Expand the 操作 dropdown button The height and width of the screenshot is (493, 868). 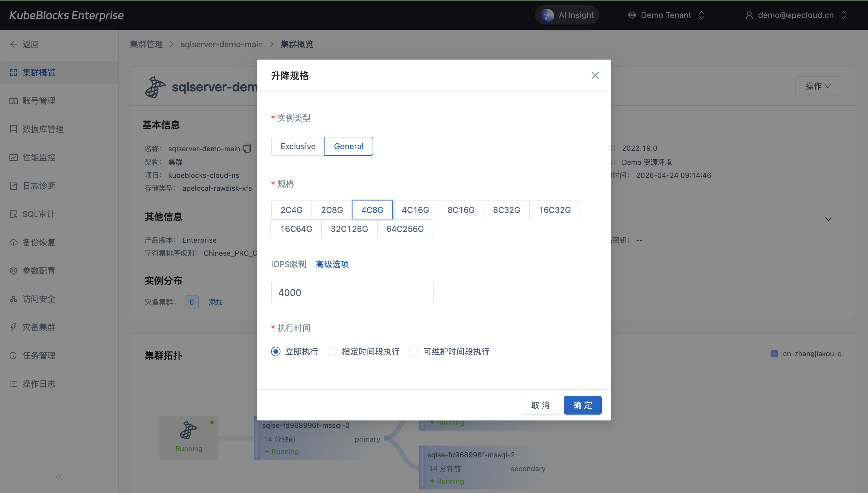click(818, 86)
